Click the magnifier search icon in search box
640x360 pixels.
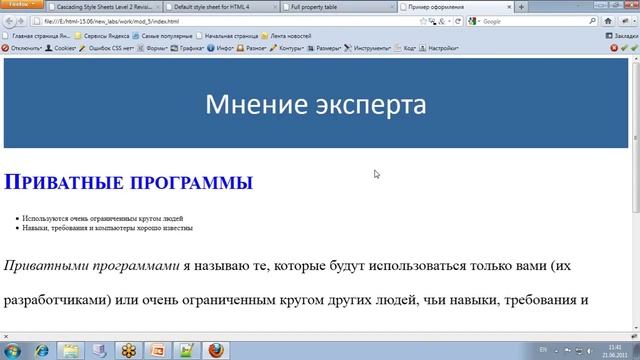click(x=593, y=21)
